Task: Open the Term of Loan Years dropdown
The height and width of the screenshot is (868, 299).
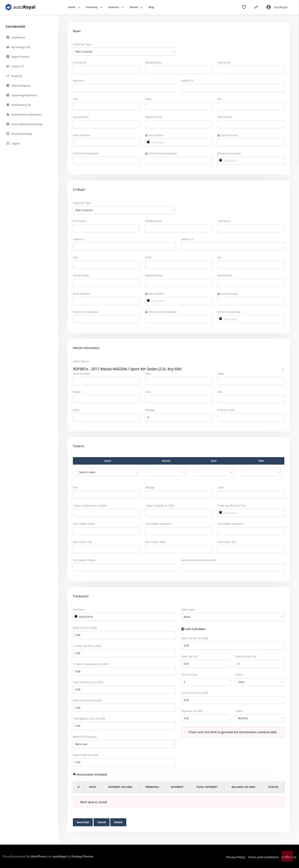Action: 260,682
